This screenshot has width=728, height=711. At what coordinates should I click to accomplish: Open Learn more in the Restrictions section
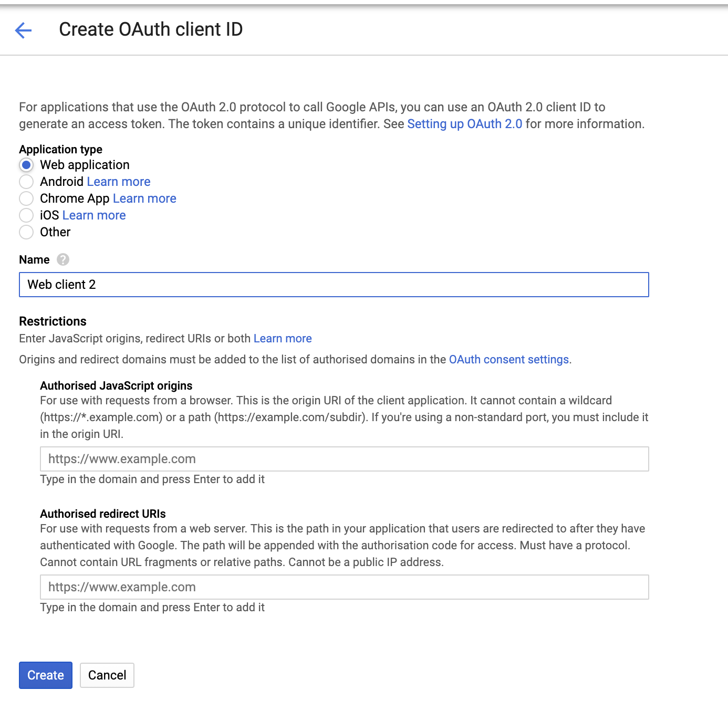(x=283, y=338)
